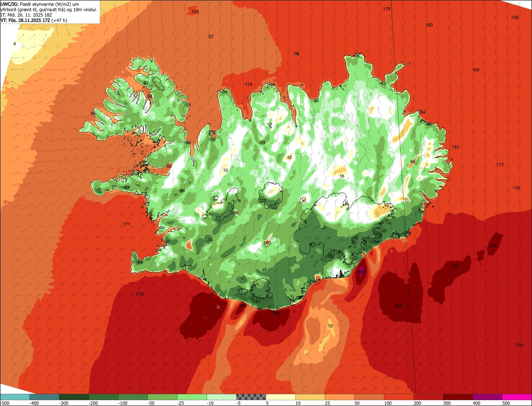Viewport: 532px width, 406px height.
Task: Click the -49 value inland
Action: [x=261, y=142]
